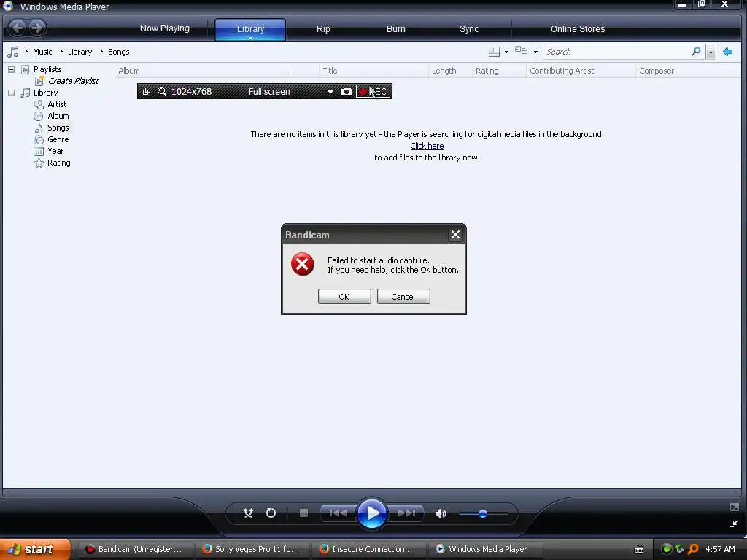This screenshot has width=747, height=560.
Task: Collapse the Playlists tree node
Action: (x=11, y=69)
